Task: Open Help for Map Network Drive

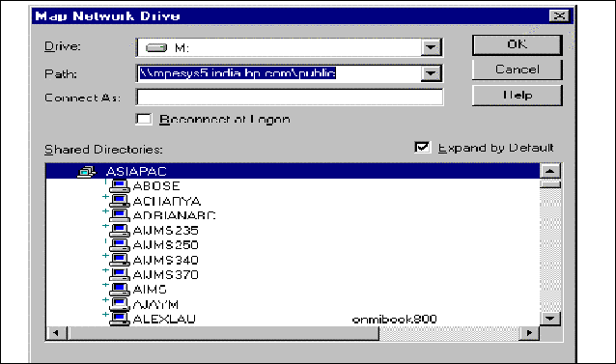Action: click(517, 96)
